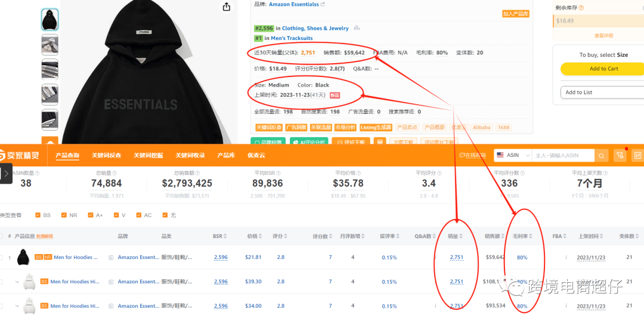Click the help icon beside 平均上架天数
Image resolution: width=644 pixels, height=315 pixels.
(605, 174)
